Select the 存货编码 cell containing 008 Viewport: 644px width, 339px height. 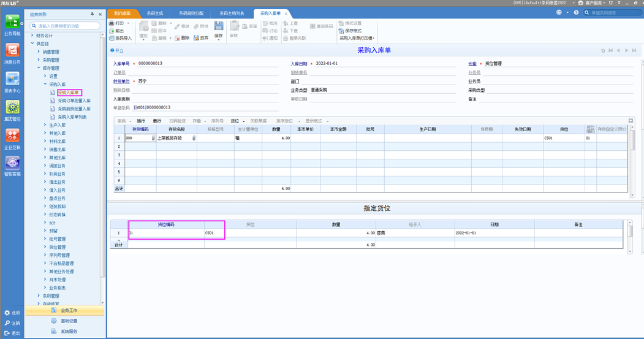140,138
